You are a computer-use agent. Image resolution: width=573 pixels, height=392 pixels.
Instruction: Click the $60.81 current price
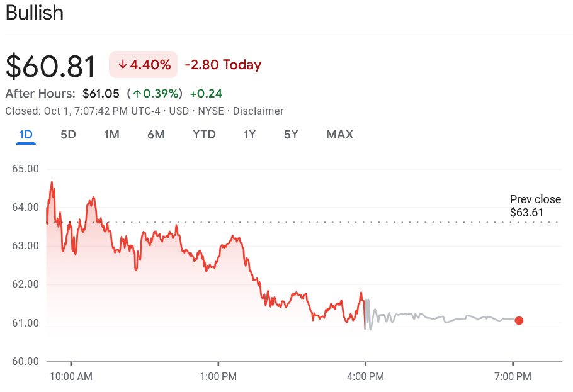pos(51,67)
